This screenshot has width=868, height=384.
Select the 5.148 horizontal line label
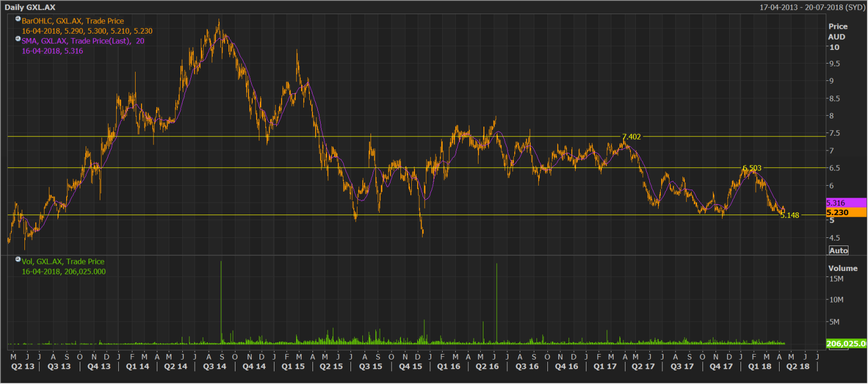click(x=789, y=216)
